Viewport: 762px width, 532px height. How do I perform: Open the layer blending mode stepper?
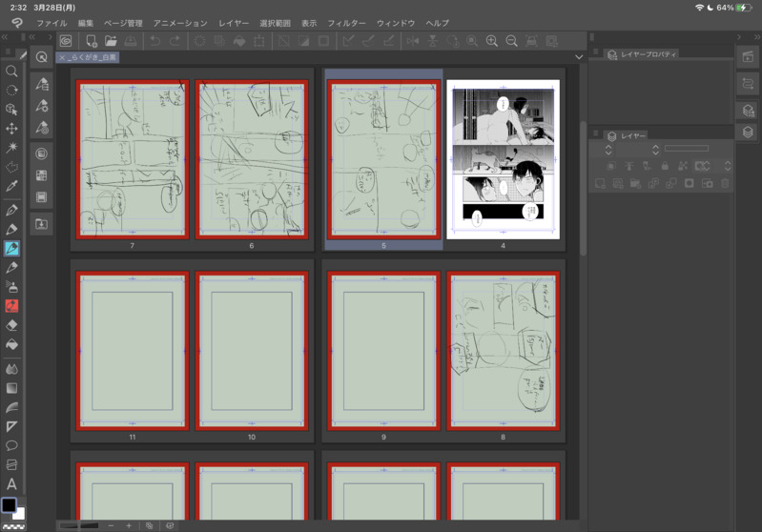coord(608,150)
